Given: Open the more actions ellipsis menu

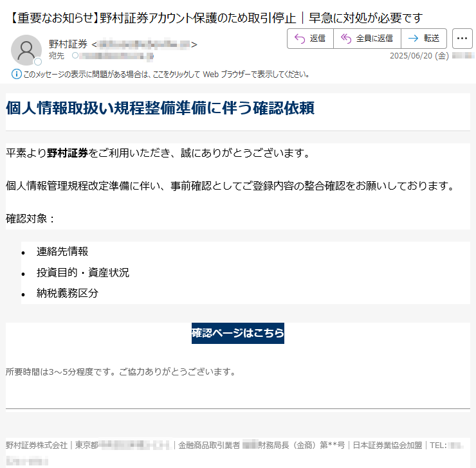Looking at the screenshot, I should coord(462,39).
